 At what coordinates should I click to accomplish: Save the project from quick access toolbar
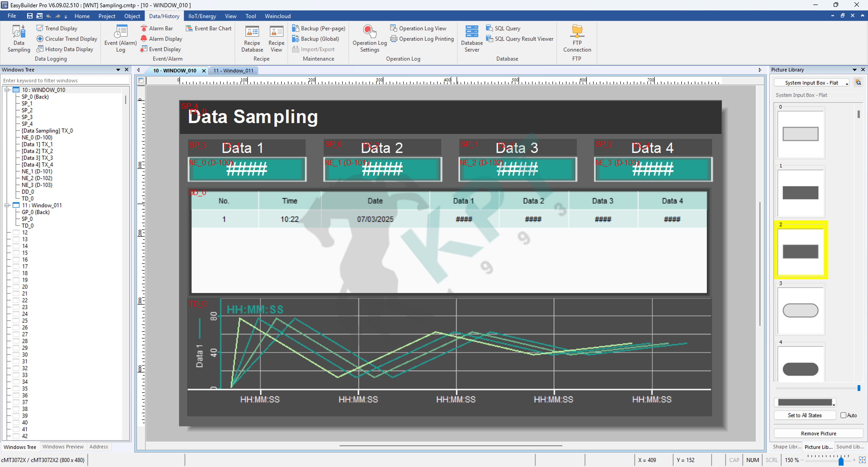pos(30,16)
